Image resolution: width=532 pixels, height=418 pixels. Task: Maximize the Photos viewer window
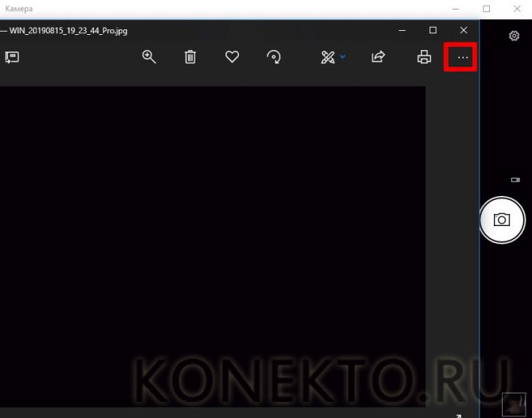[x=433, y=30]
